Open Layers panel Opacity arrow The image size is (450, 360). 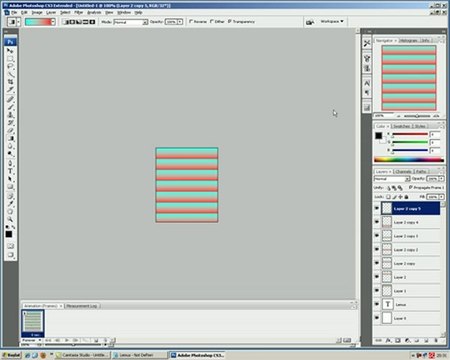tap(441, 179)
